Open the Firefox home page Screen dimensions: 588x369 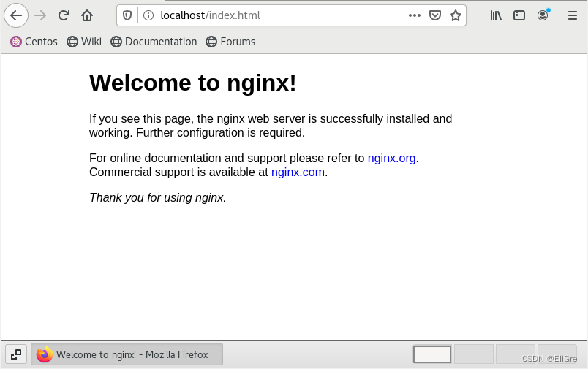click(x=87, y=15)
